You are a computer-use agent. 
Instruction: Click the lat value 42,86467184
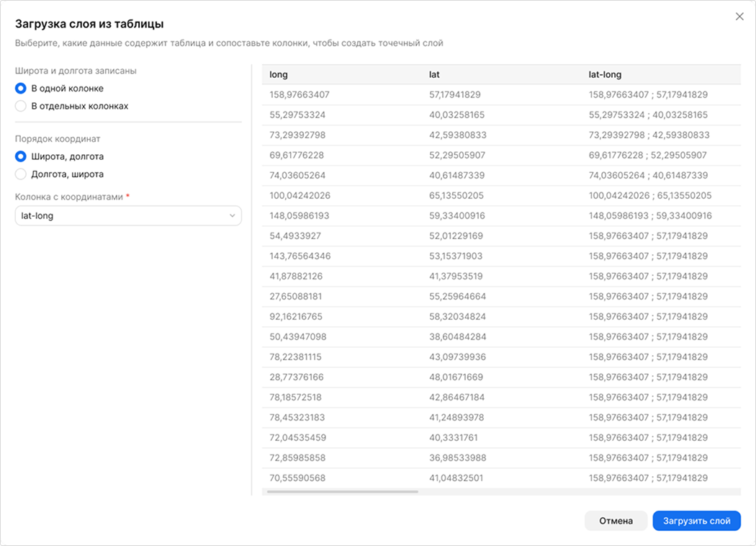tap(457, 398)
